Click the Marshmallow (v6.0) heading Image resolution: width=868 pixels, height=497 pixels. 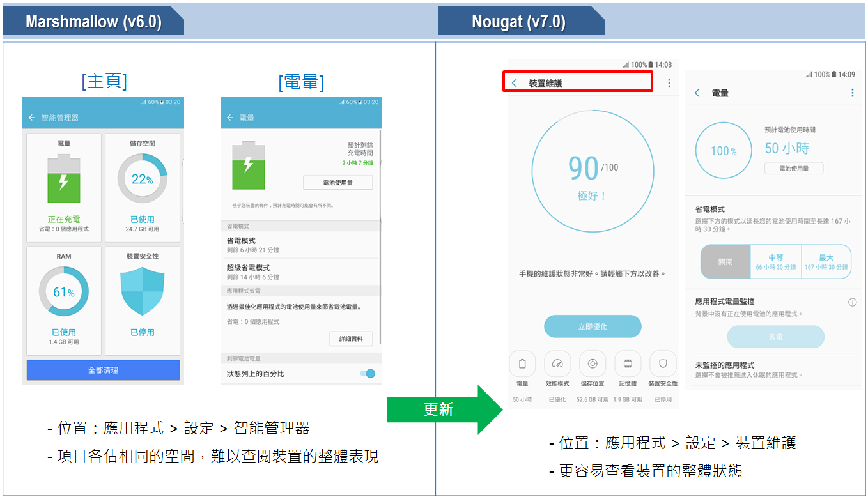(x=93, y=22)
